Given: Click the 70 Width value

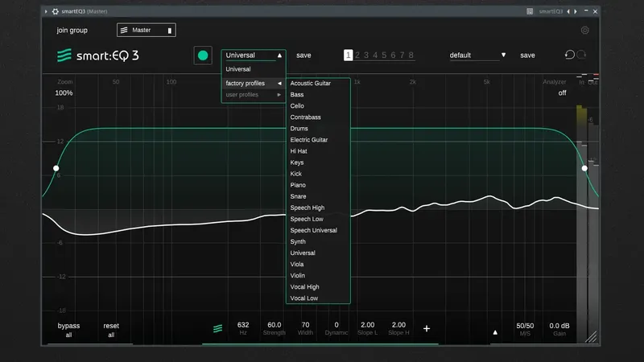Looking at the screenshot, I should pos(305,325).
